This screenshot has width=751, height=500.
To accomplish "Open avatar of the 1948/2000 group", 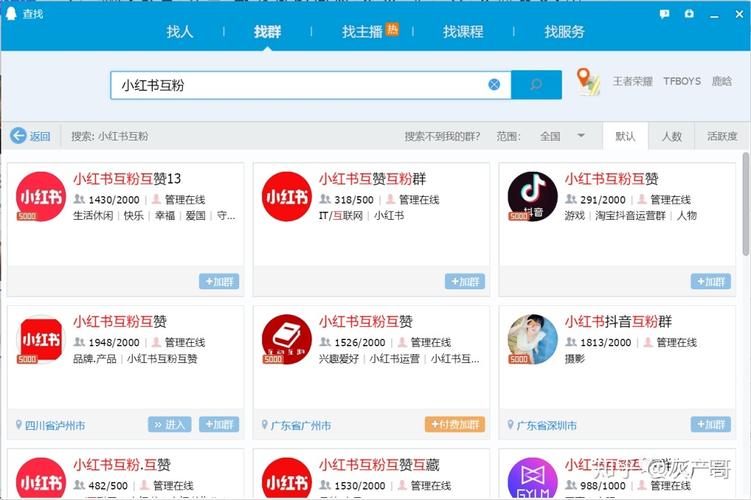I will pos(41,339).
